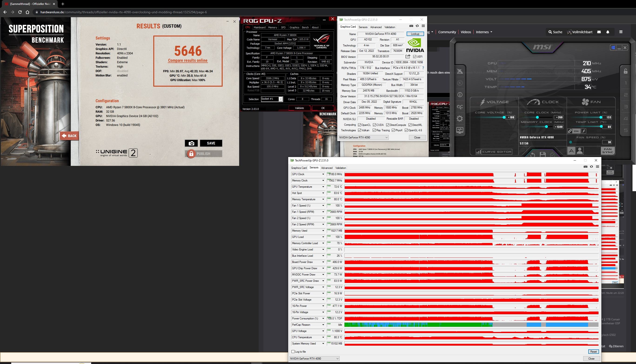636x364 pixels.
Task: Click the Compare results online link
Action: 188,60
